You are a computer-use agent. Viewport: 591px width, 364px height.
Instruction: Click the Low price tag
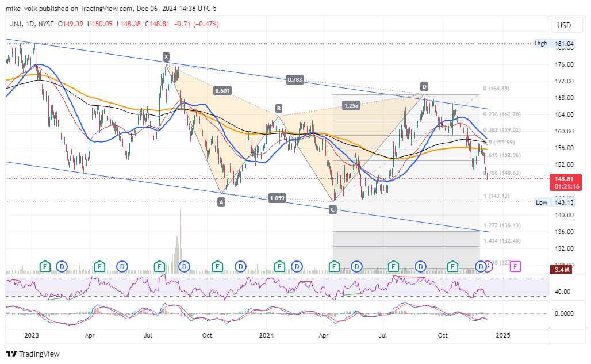point(541,202)
